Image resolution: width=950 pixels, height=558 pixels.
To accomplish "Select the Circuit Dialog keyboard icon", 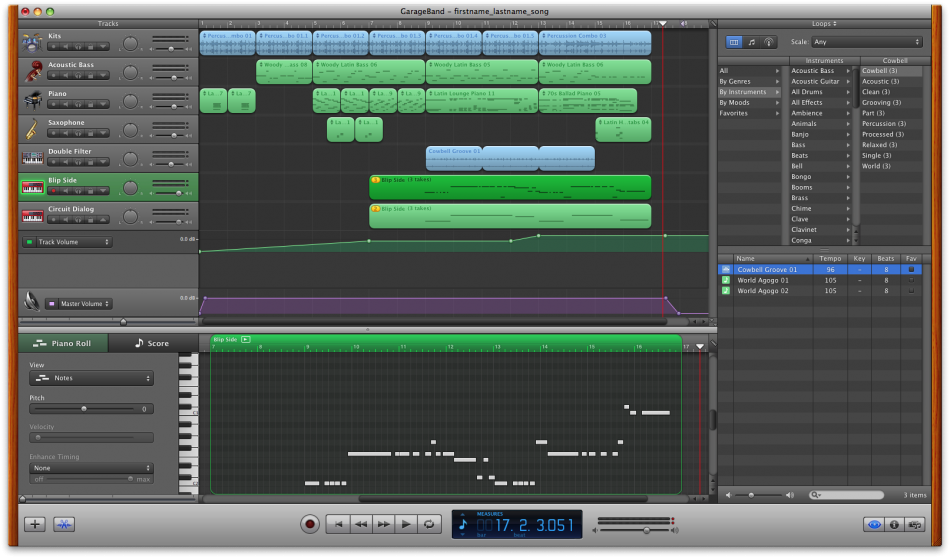I will click(32, 216).
